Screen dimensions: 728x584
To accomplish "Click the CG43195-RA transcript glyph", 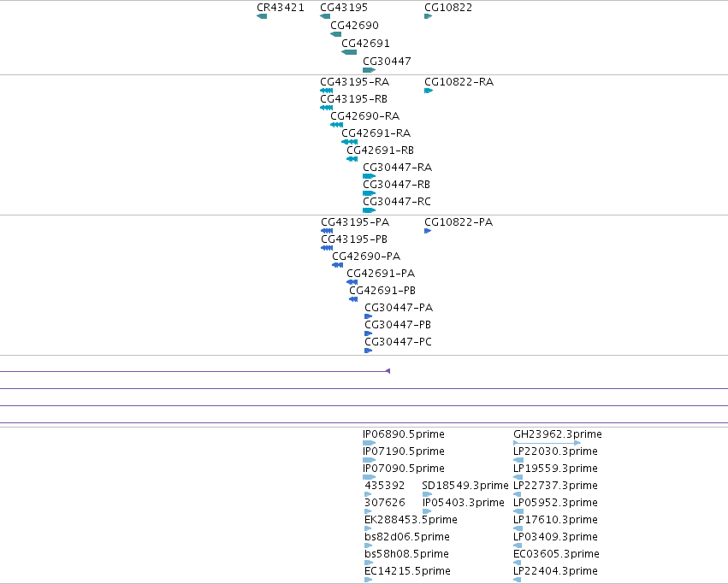I will [x=327, y=91].
